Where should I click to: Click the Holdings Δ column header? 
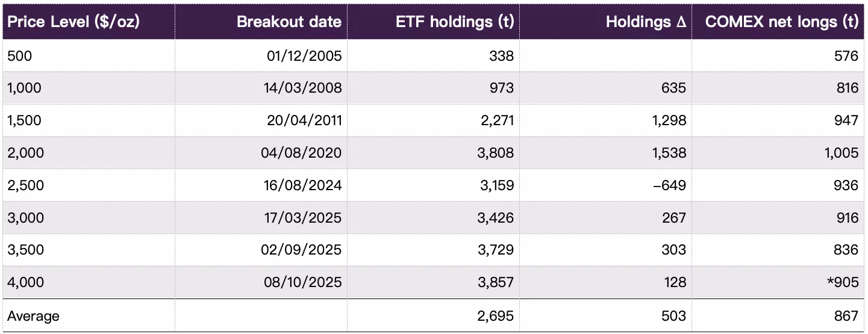click(646, 22)
